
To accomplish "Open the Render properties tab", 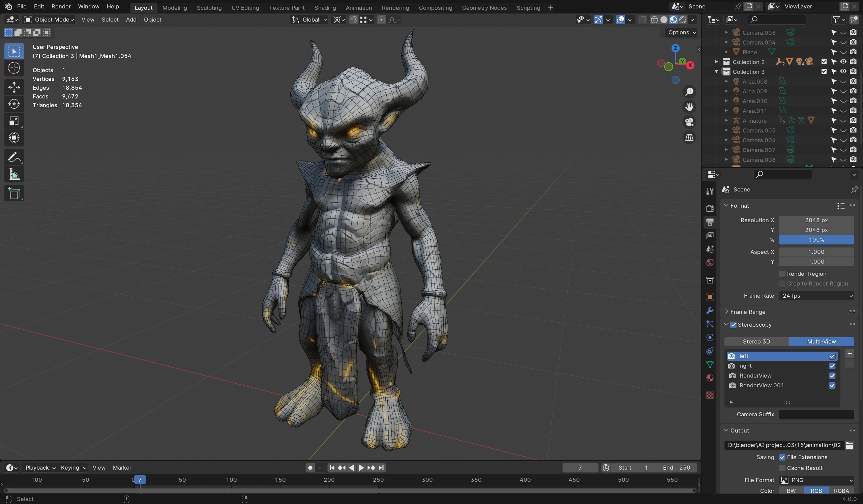I will click(x=710, y=208).
